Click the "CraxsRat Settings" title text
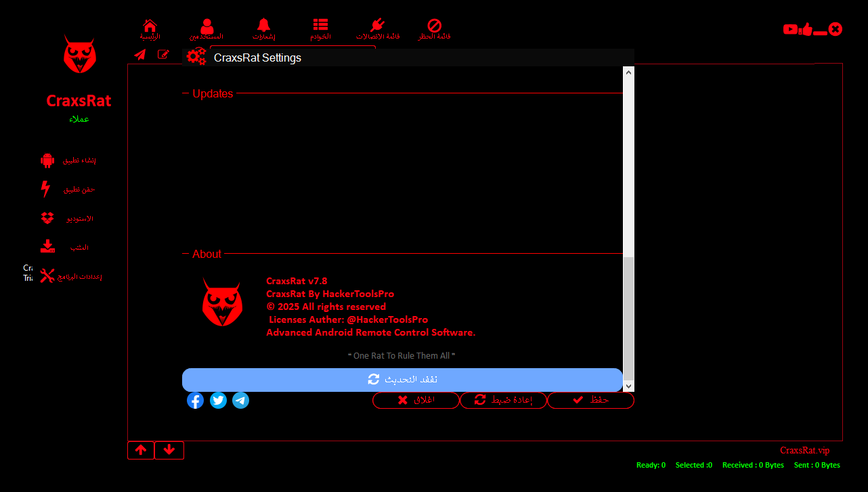This screenshot has height=492, width=868. (x=257, y=58)
